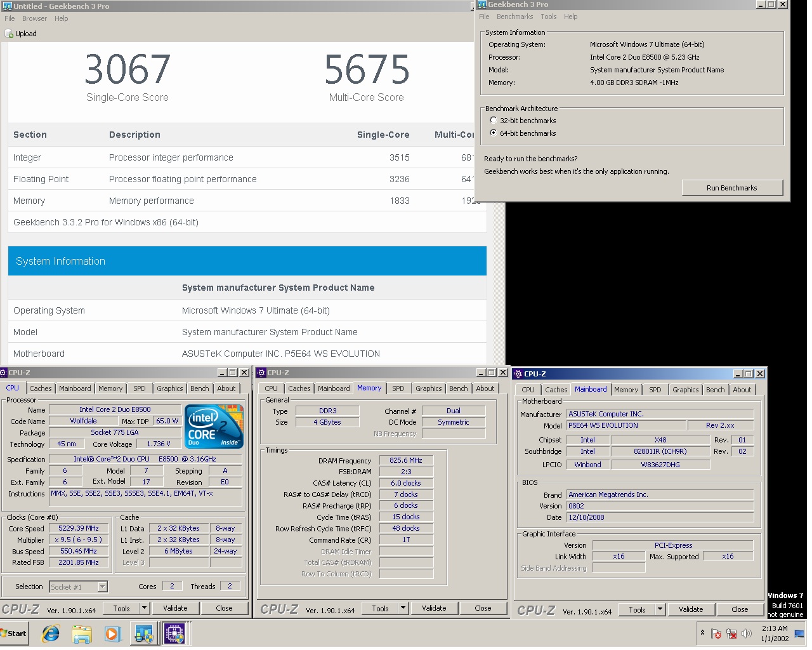Screen dimensions: 812x650
Task: Click Validate in the middle CPU-Z window
Action: click(x=434, y=608)
